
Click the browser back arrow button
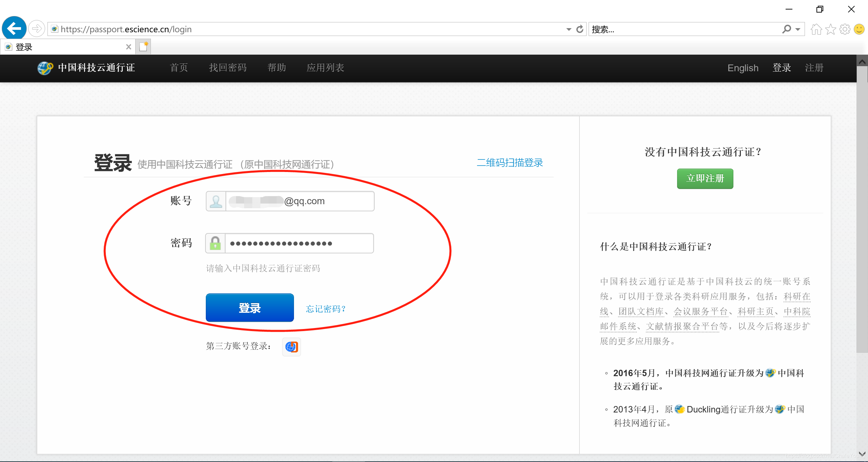[x=14, y=28]
